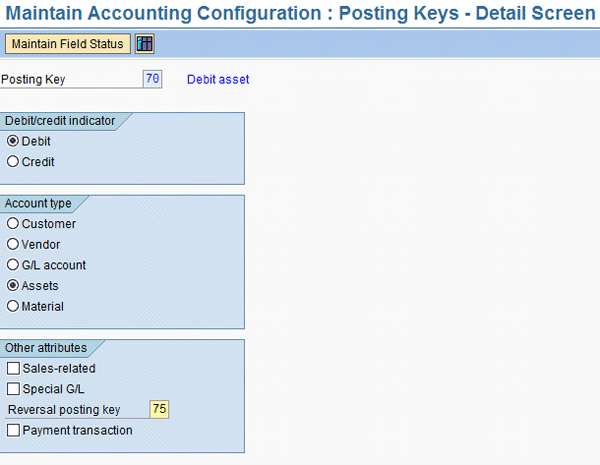Screen dimensions: 600x465
Task: Click the grid icon beside Maintain Field Status
Action: click(x=145, y=44)
